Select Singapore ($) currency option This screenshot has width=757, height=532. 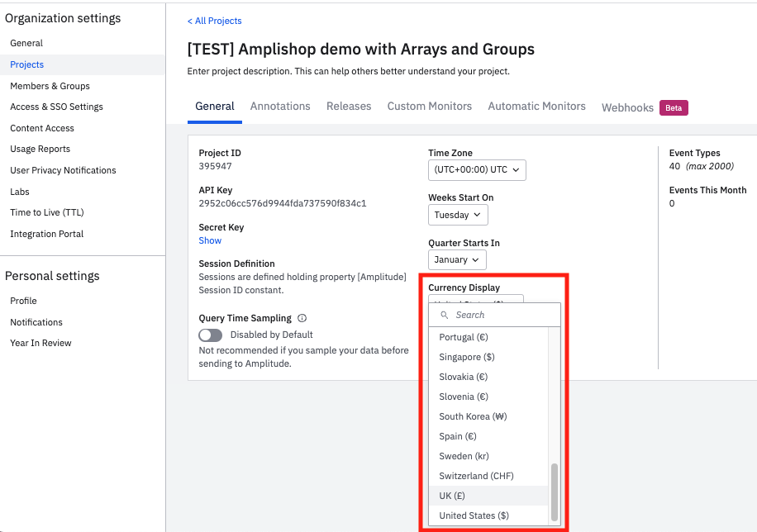coord(488,357)
